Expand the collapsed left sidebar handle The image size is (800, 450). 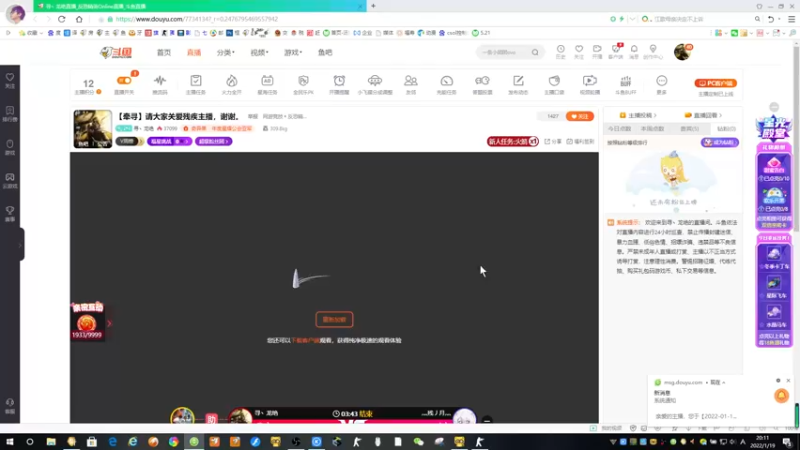click(21, 245)
